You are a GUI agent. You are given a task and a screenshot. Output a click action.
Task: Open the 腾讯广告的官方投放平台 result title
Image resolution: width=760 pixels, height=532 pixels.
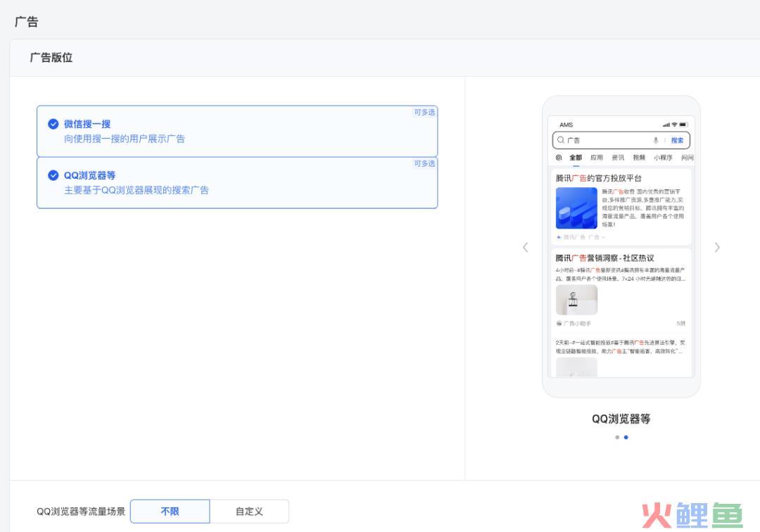pyautogui.click(x=599, y=178)
